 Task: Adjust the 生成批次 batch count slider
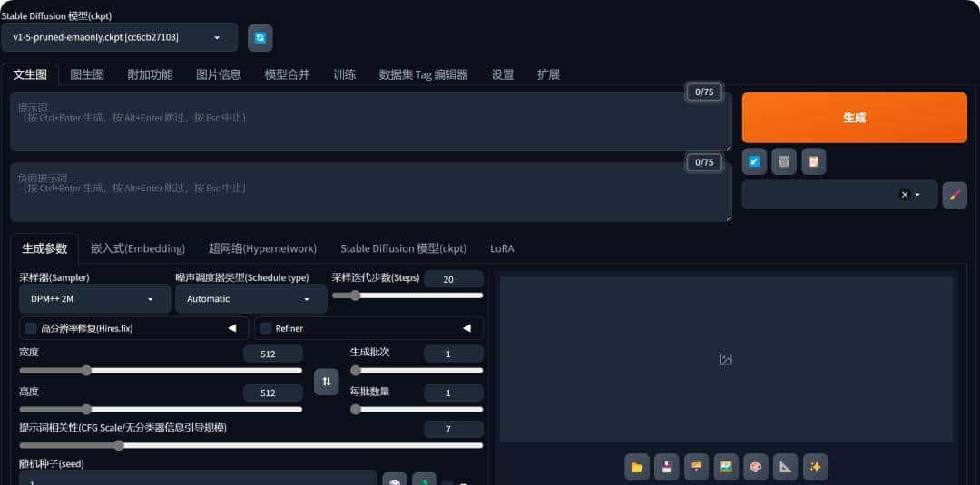click(416, 370)
